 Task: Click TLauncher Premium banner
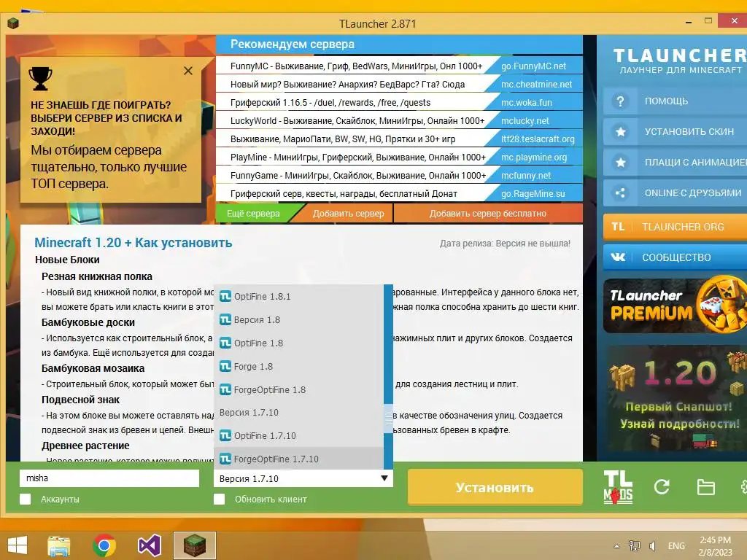point(675,306)
